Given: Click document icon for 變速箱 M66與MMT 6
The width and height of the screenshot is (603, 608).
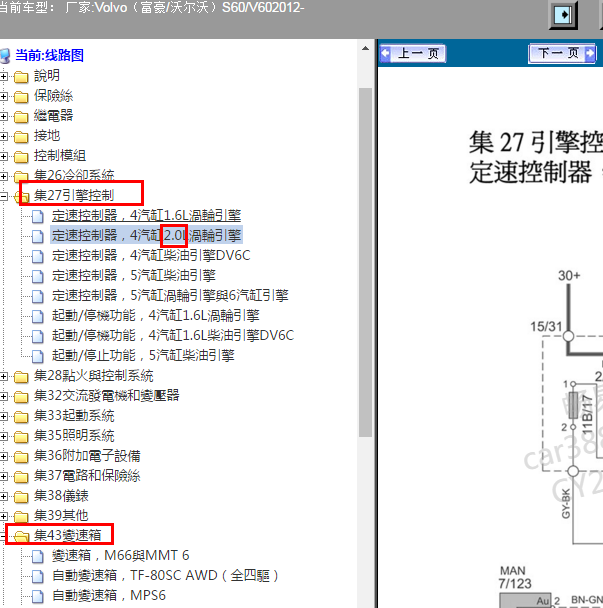Looking at the screenshot, I should (38, 556).
